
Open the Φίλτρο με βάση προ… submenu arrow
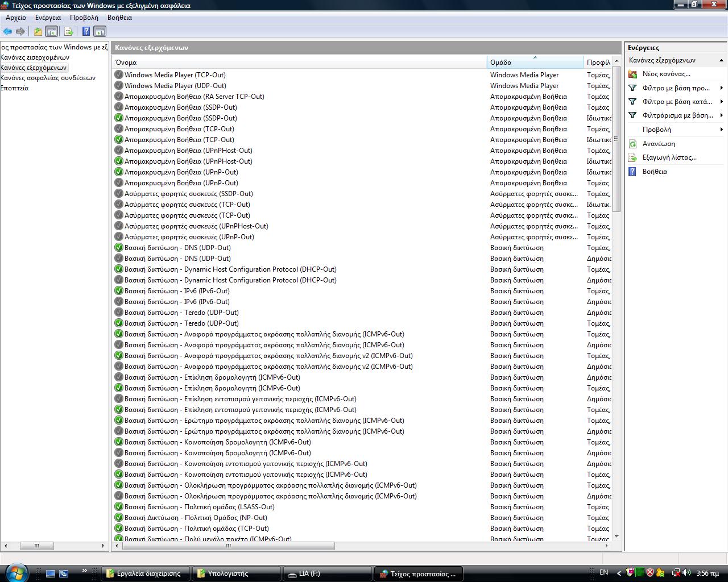point(721,88)
